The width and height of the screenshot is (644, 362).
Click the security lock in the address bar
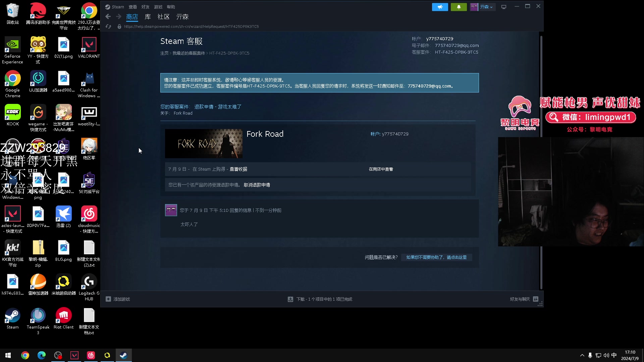(119, 26)
